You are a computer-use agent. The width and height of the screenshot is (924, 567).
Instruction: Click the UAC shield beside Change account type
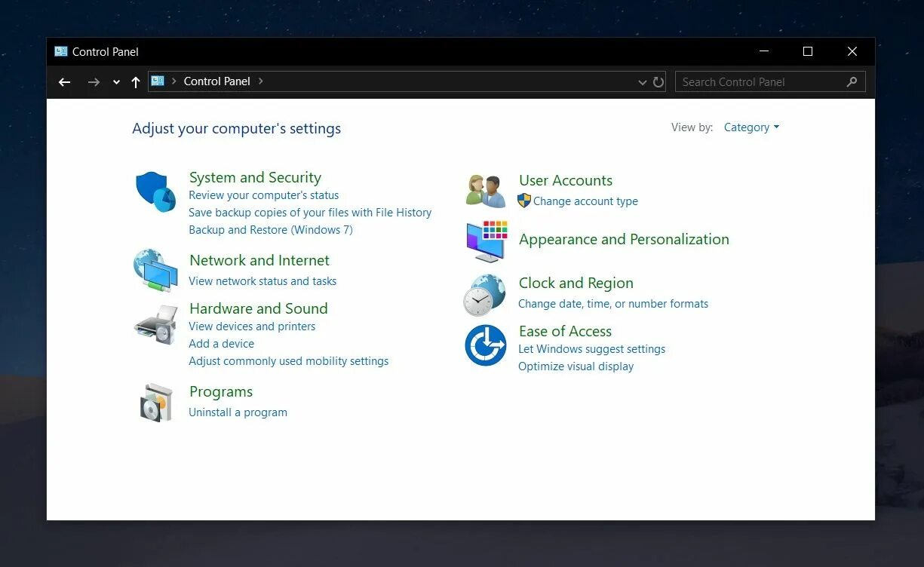click(524, 201)
